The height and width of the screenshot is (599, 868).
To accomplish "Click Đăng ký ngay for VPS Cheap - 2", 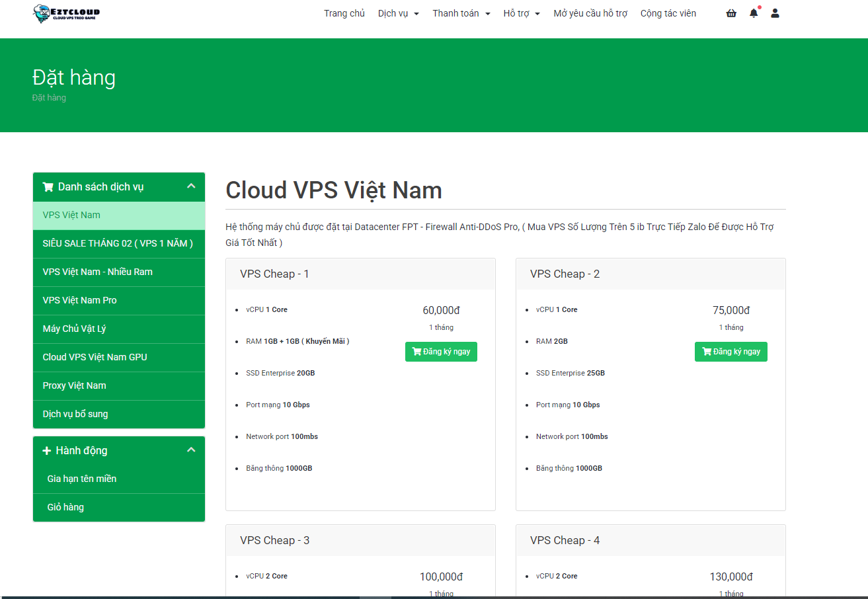I will tap(730, 352).
